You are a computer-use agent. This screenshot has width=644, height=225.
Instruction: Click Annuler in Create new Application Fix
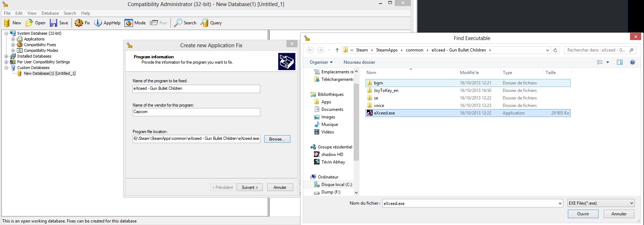pos(280,187)
